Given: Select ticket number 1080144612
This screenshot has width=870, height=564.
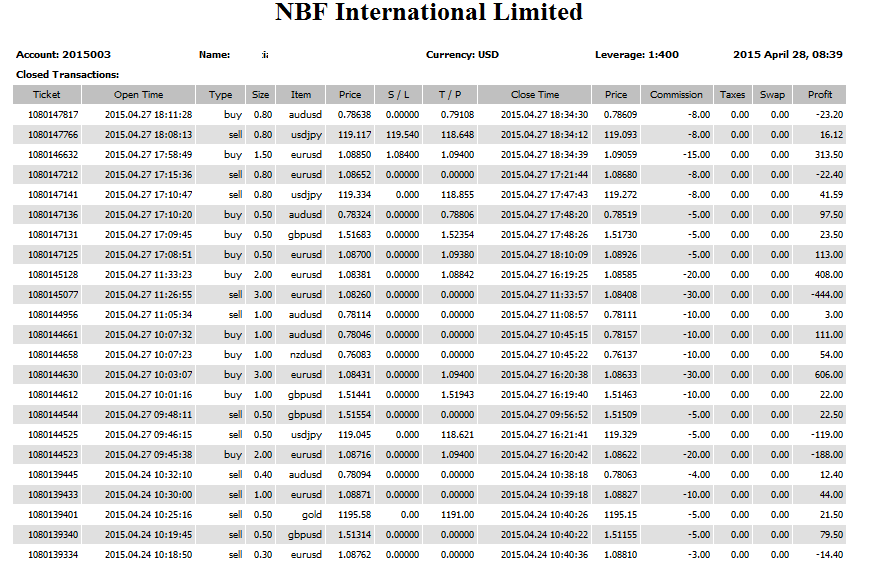Looking at the screenshot, I should (53, 394).
